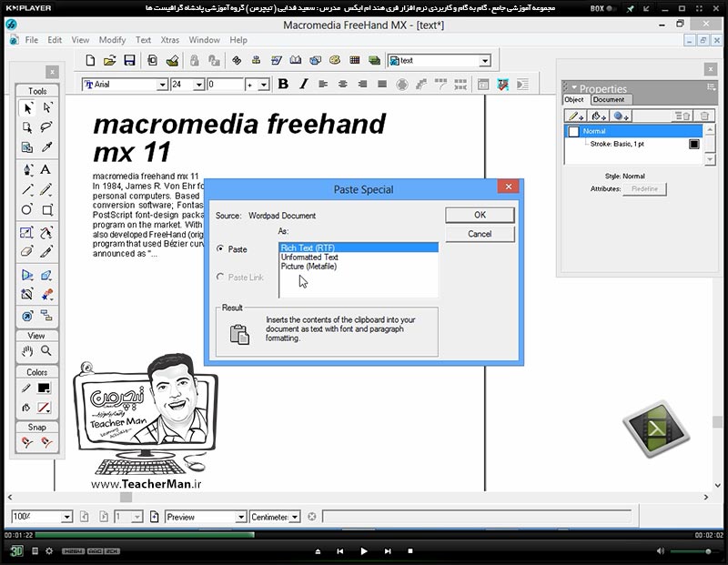Click the leading value input field
728x565 pixels.
(225, 85)
